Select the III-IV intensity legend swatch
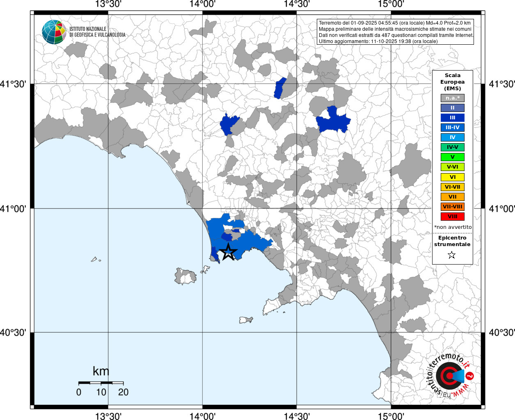The image size is (515, 420). tap(453, 128)
